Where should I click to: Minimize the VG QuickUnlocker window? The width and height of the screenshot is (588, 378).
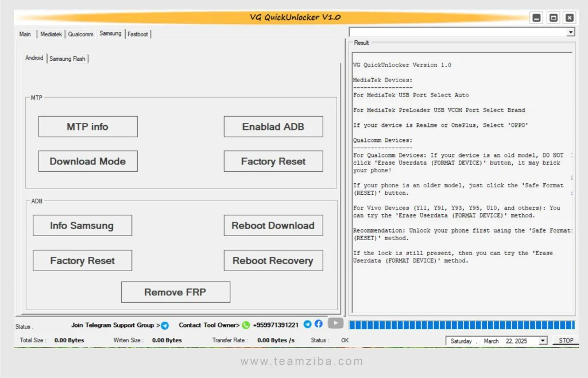[x=537, y=18]
